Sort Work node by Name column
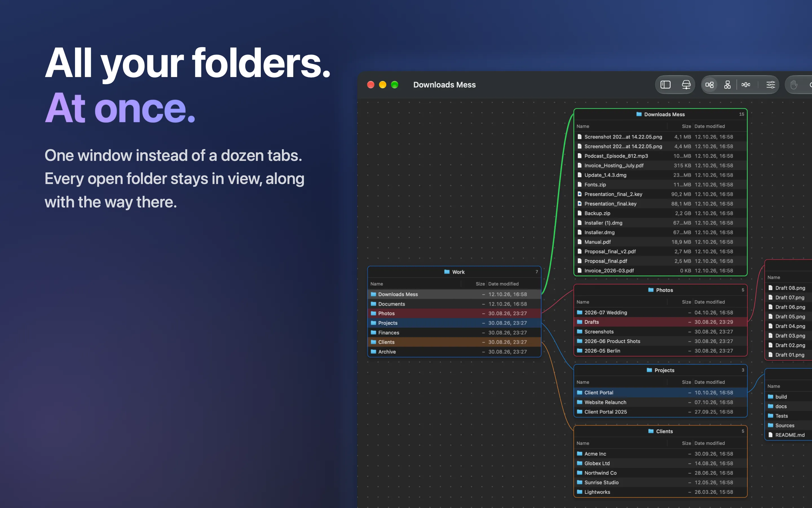The image size is (812, 508). (376, 284)
